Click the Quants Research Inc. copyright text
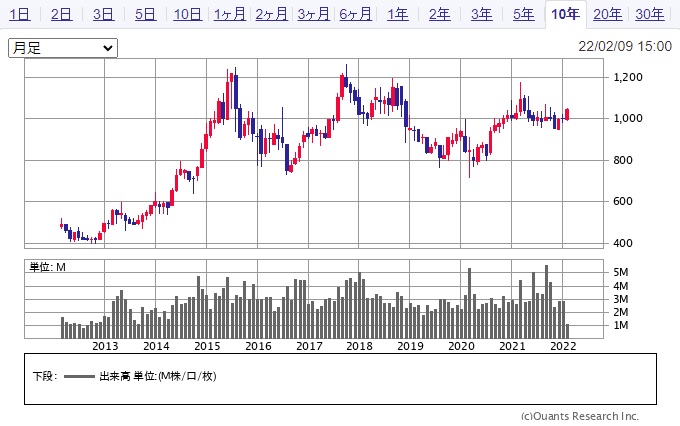 (x=580, y=416)
